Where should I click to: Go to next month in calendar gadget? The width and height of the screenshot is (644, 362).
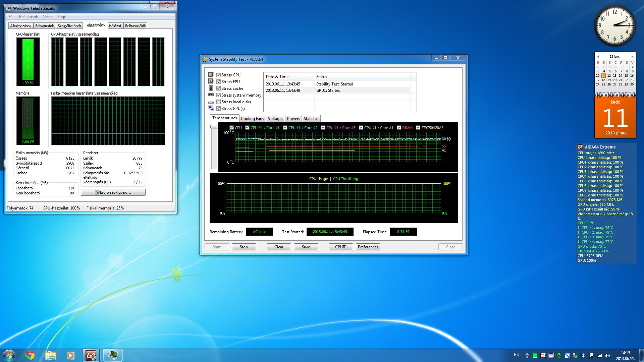point(632,57)
